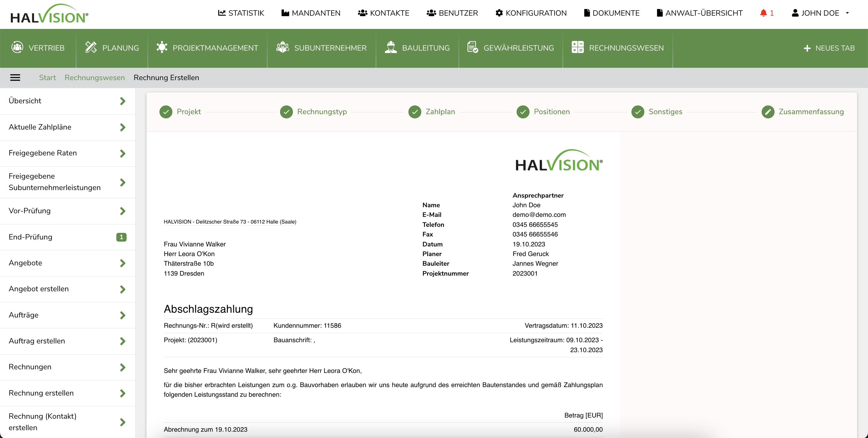The height and width of the screenshot is (438, 868).
Task: Switch to the Planung tab
Action: pos(112,48)
